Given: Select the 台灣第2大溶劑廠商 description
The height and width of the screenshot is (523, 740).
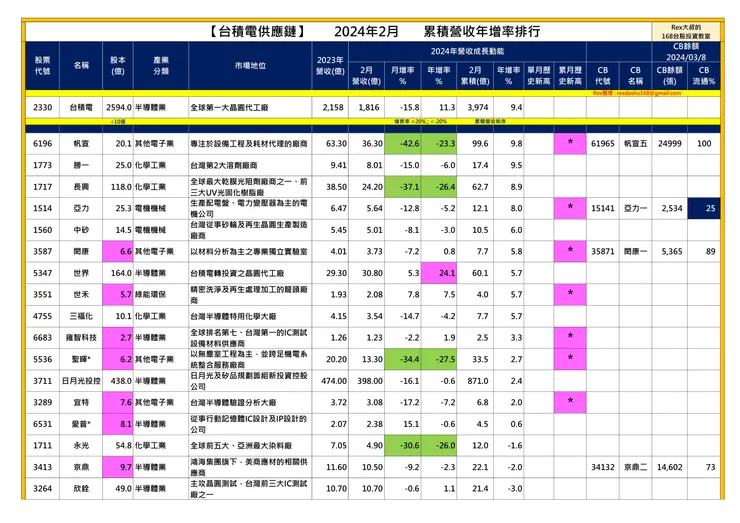Looking at the screenshot, I should (x=224, y=166).
